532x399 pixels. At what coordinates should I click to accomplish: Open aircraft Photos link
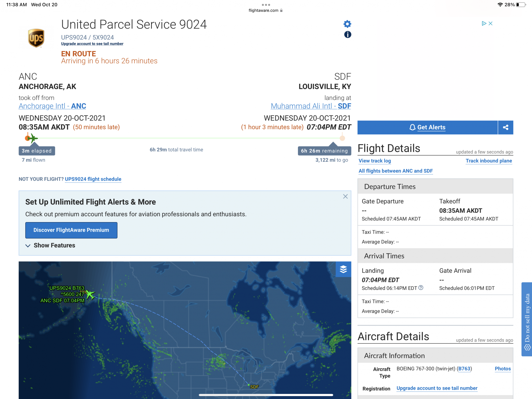(503, 369)
